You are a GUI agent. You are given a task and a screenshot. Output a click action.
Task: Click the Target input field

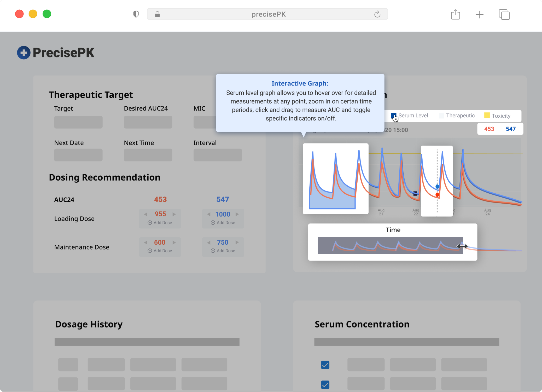click(78, 122)
